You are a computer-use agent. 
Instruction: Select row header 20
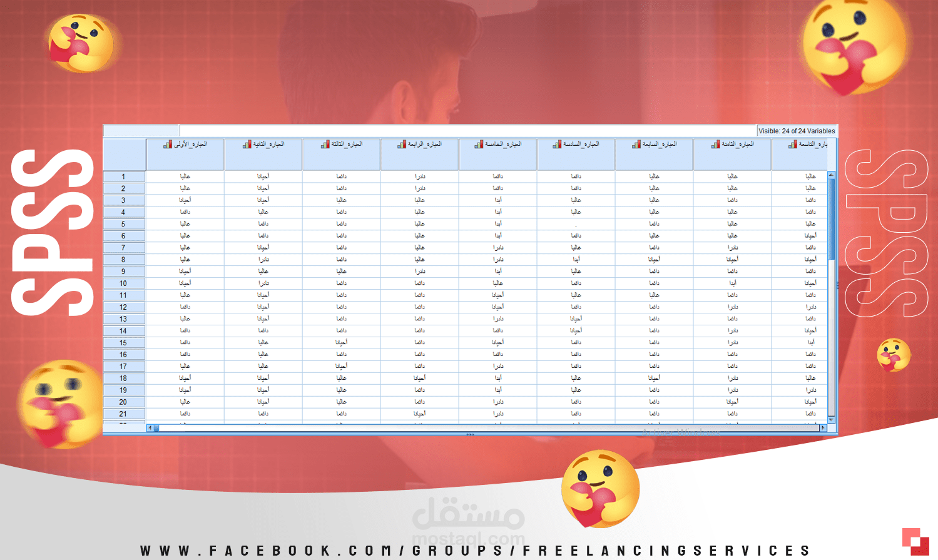coord(124,402)
